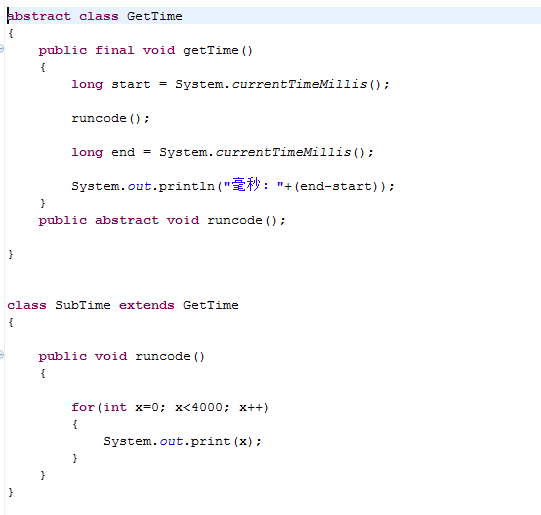This screenshot has height=515, width=541.
Task: Click the 'public void runcode()' method header
Action: coord(121,356)
